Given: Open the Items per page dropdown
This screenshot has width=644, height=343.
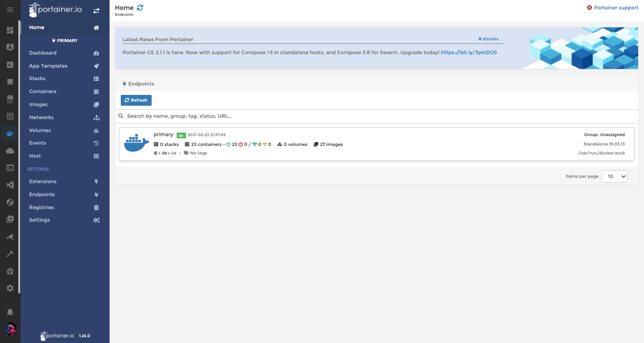Looking at the screenshot, I should click(x=614, y=176).
